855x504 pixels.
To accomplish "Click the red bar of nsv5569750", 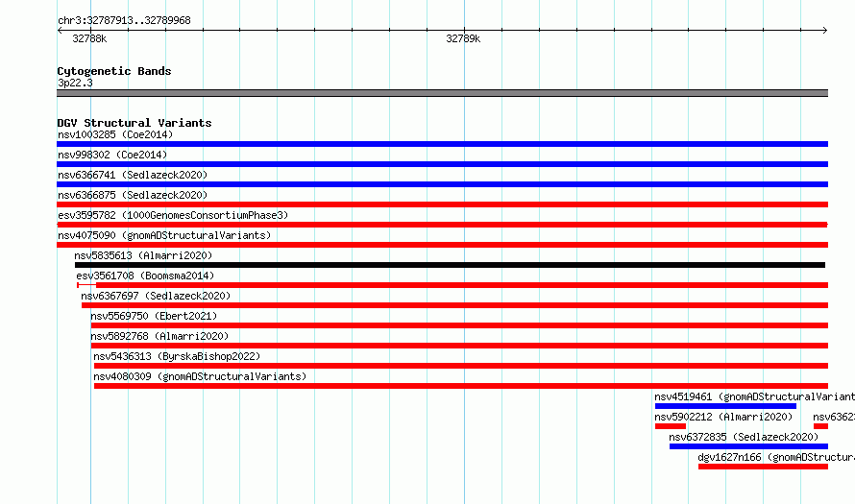I will 459,325.
